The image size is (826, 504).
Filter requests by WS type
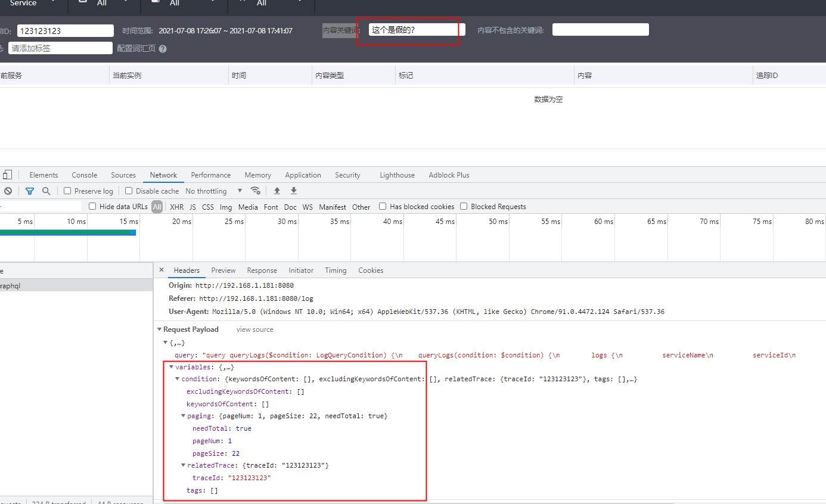pyautogui.click(x=308, y=207)
